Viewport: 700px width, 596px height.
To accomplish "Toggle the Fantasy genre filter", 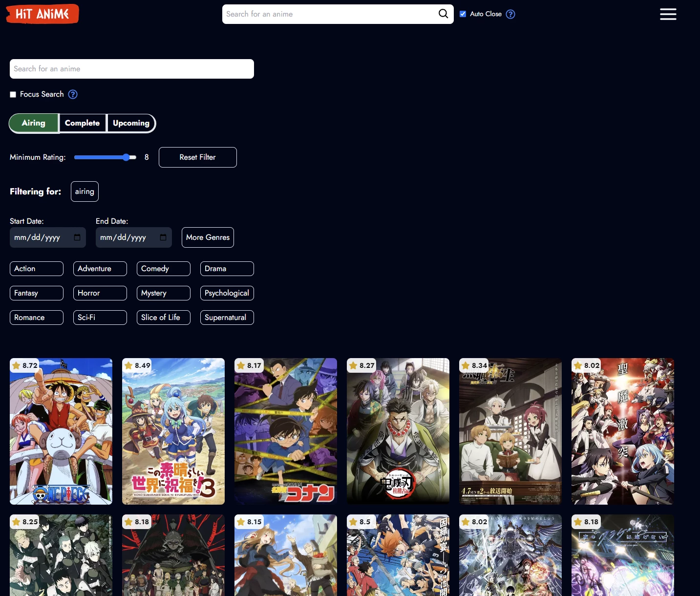I will pos(37,293).
